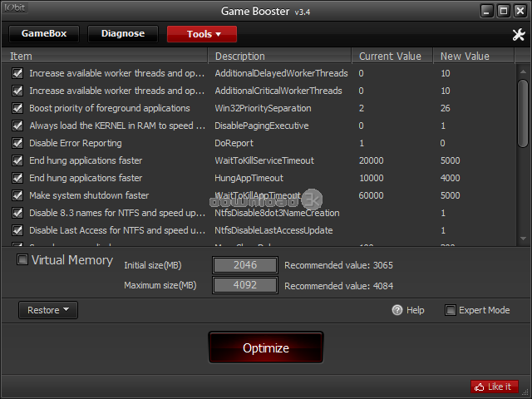This screenshot has width=532, height=399.
Task: Uncheck the AdditionalCriticalWorkerThreads item checkbox
Action: 17,91
